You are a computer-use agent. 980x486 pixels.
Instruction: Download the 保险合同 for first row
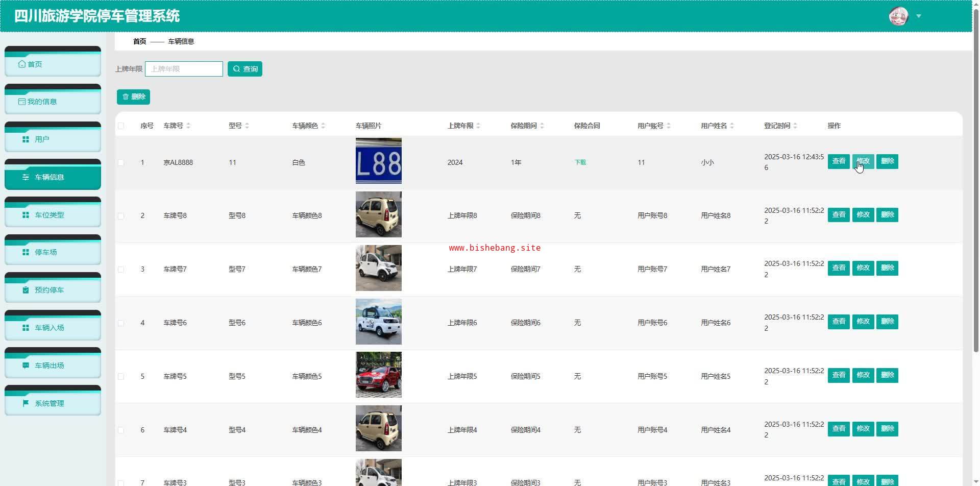[580, 162]
